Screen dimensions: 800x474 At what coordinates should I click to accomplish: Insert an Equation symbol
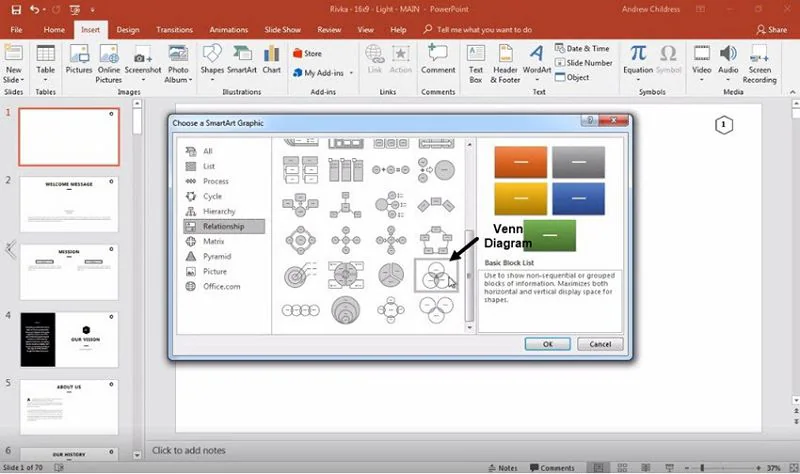click(638, 60)
